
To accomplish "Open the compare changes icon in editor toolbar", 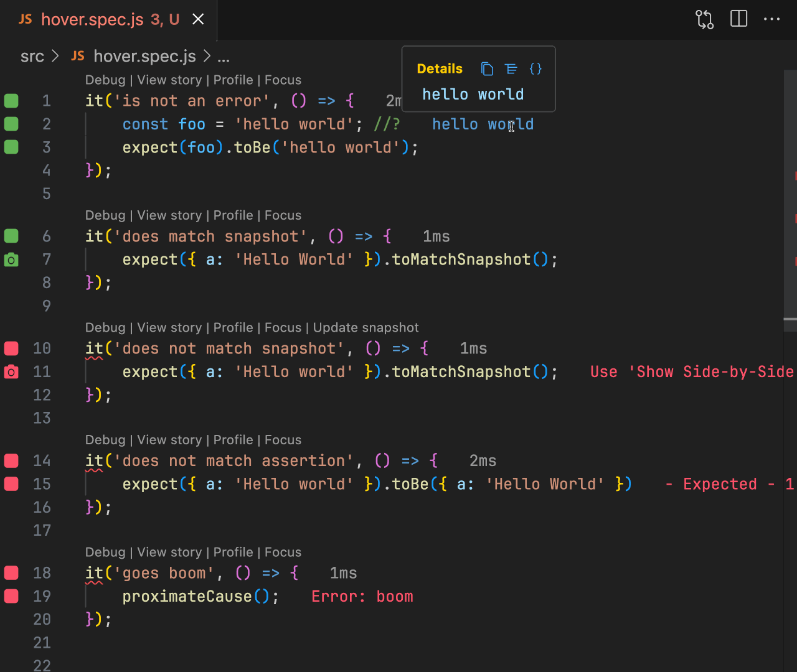I will click(x=704, y=19).
